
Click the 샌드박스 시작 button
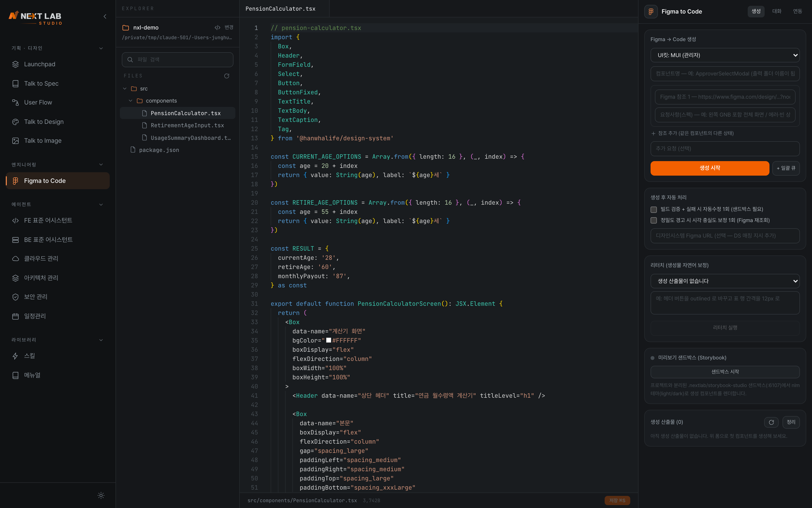(725, 372)
